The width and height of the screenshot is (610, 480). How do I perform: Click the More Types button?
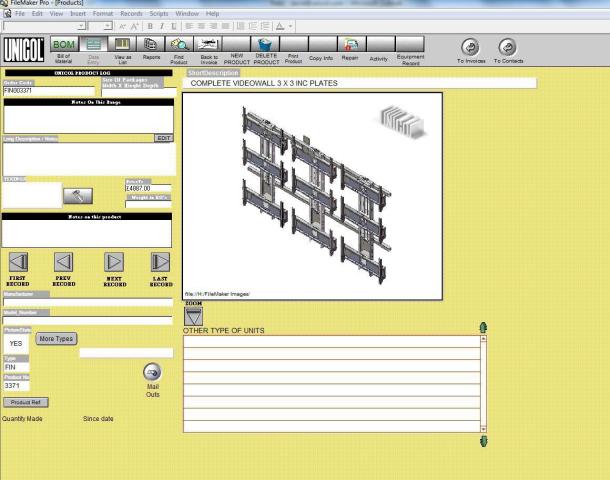click(x=56, y=339)
